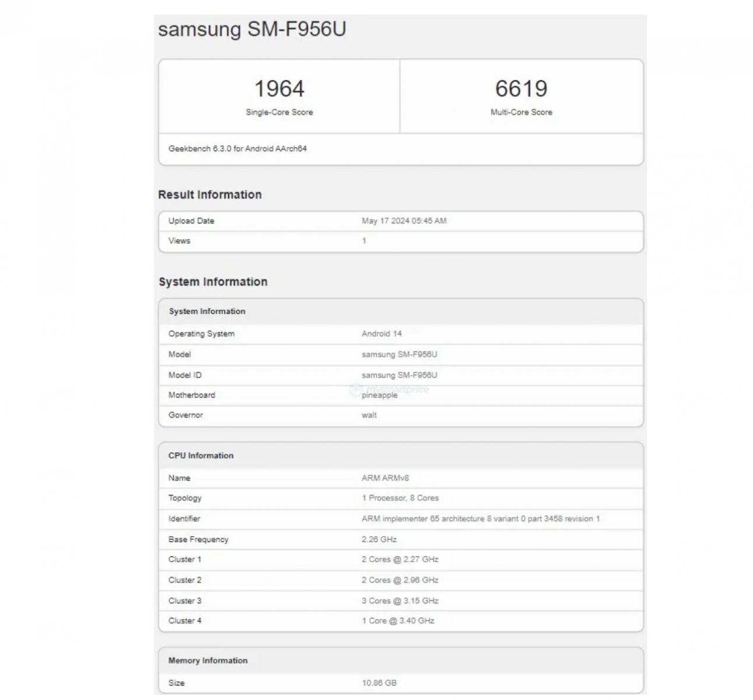Click the Result Information heading

coord(210,195)
